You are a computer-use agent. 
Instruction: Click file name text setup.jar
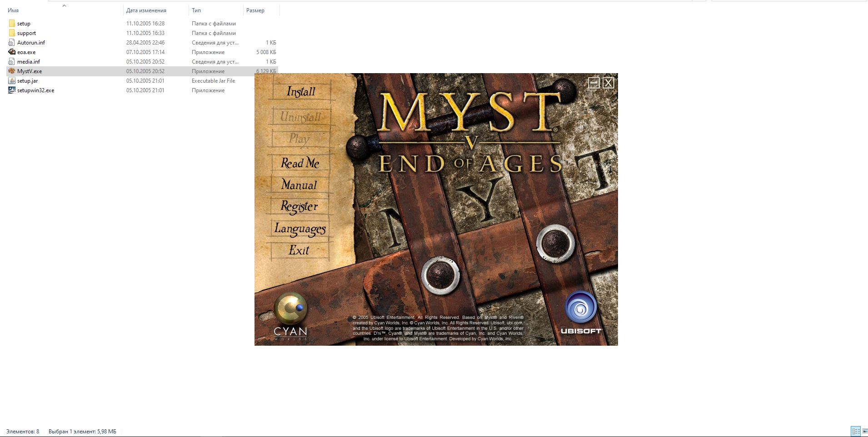pyautogui.click(x=27, y=81)
